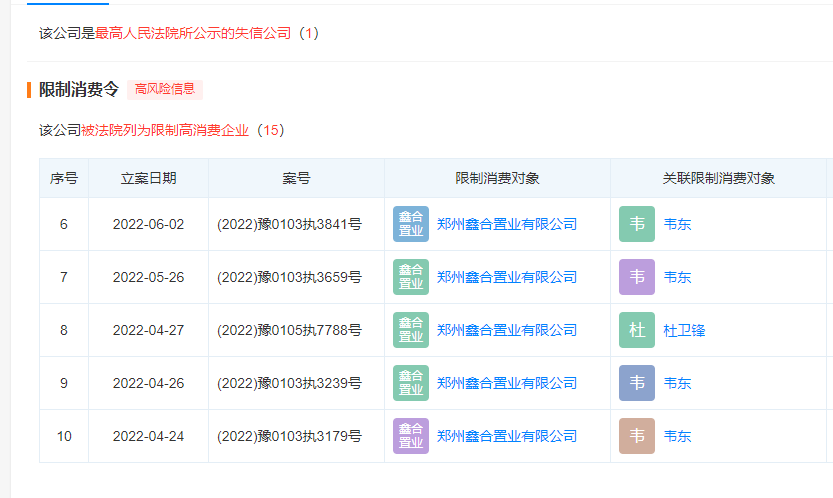Image resolution: width=833 pixels, height=498 pixels.
Task: Click 鑫合置业 logo icon in row 8
Action: pyautogui.click(x=411, y=330)
